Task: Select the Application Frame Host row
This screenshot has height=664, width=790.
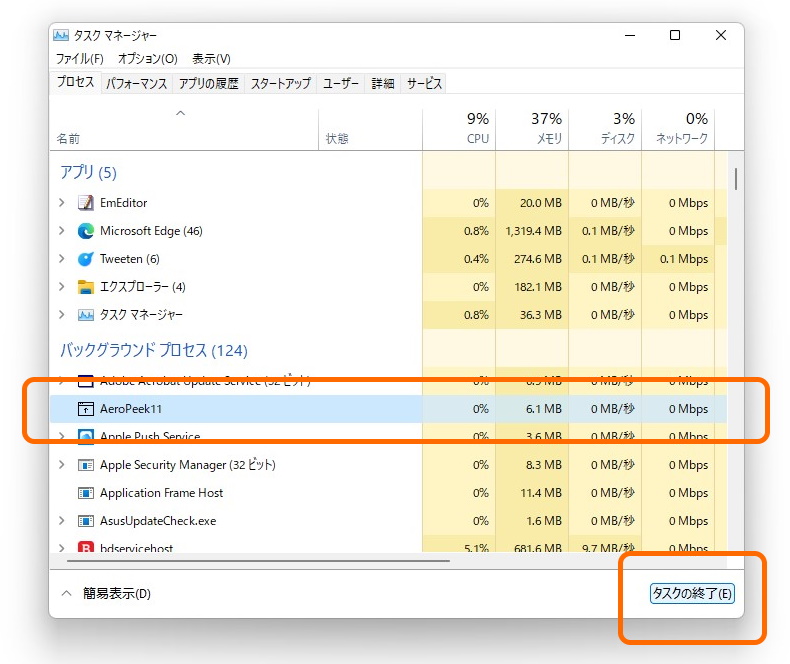Action: (388, 493)
